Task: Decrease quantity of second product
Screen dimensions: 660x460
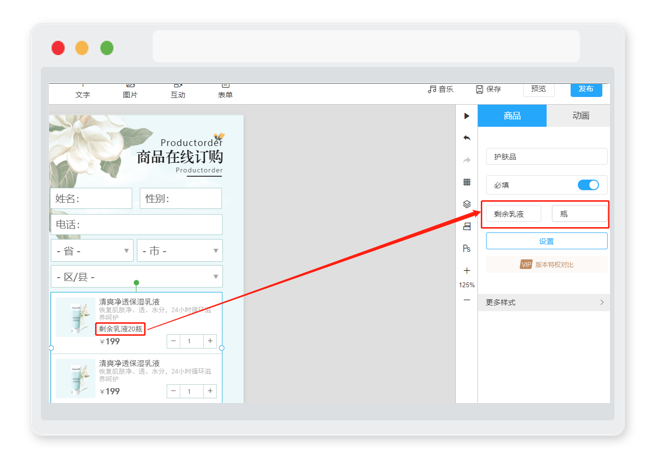Action: pos(173,391)
